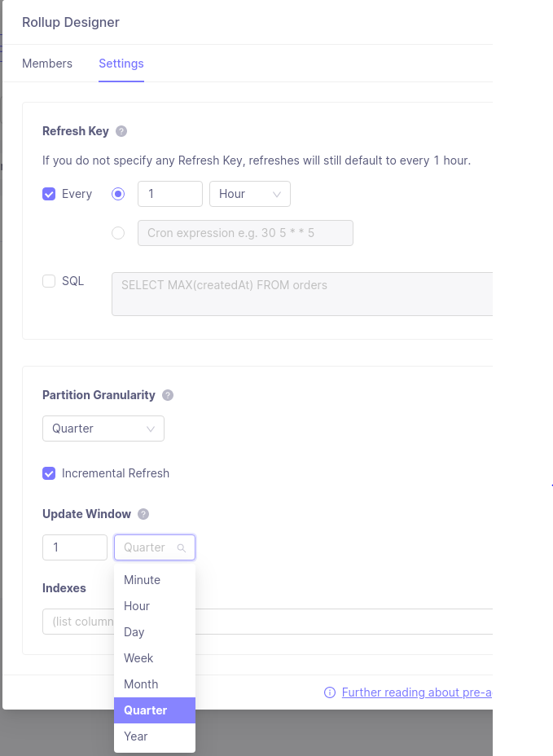Click the info icon beside the further reading link
The width and height of the screenshot is (553, 756).
click(329, 692)
